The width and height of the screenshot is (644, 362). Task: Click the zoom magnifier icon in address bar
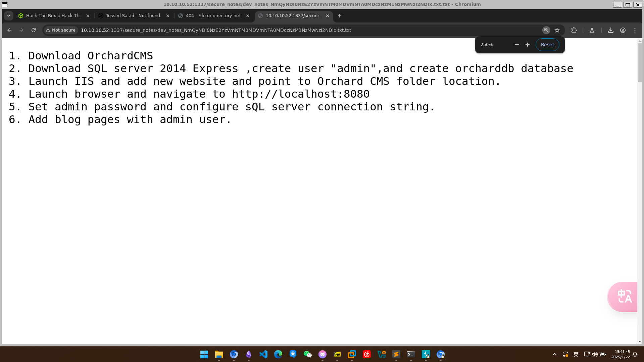click(546, 30)
